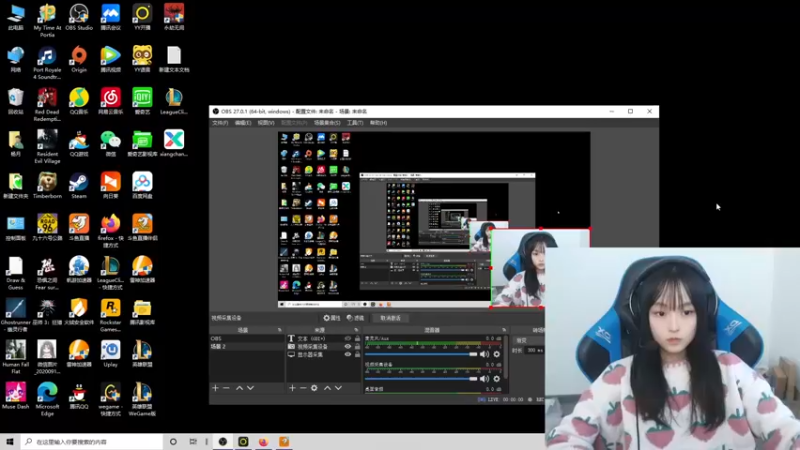800x450 pixels.
Task: Open the 文件(F) menu in OBS
Action: (x=220, y=123)
